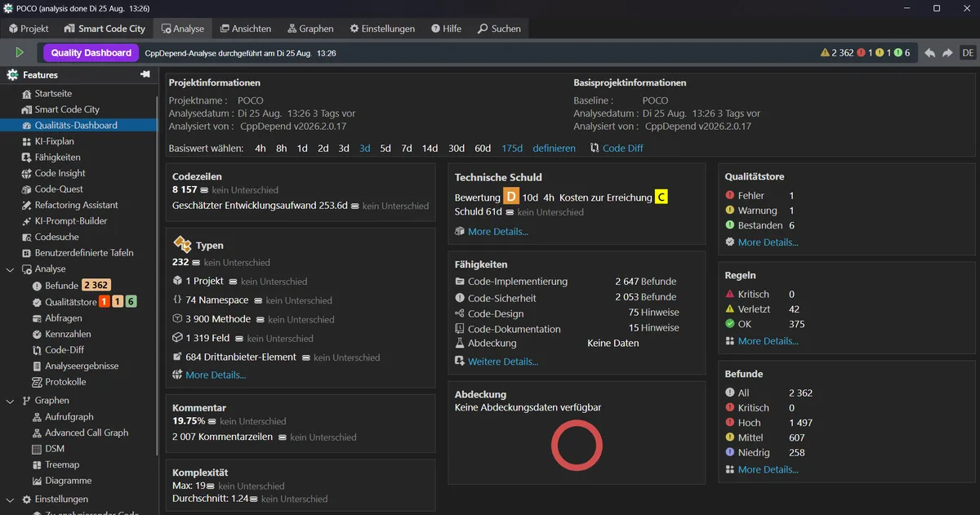
Task: Click the yellow C target rating badge
Action: click(x=661, y=197)
